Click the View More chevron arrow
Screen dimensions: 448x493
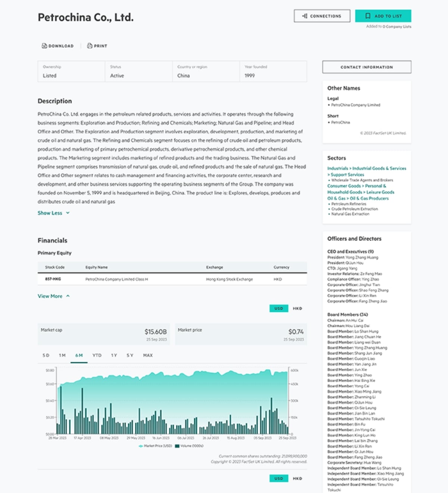[68, 296]
